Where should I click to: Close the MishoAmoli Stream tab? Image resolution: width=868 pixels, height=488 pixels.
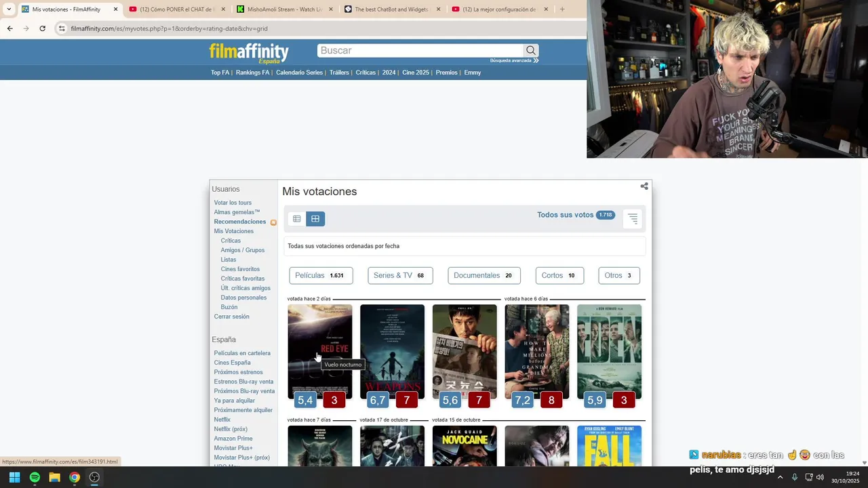point(331,9)
